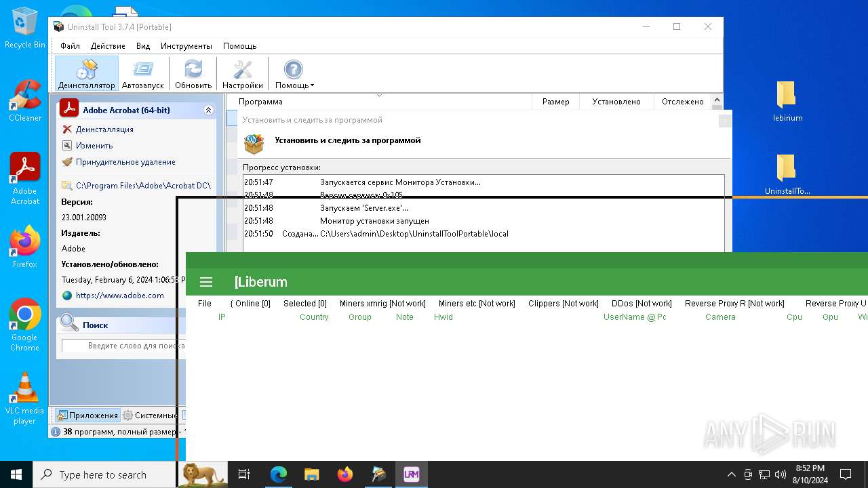
Task: Open the Firefox desktop shortcut
Action: tap(25, 247)
